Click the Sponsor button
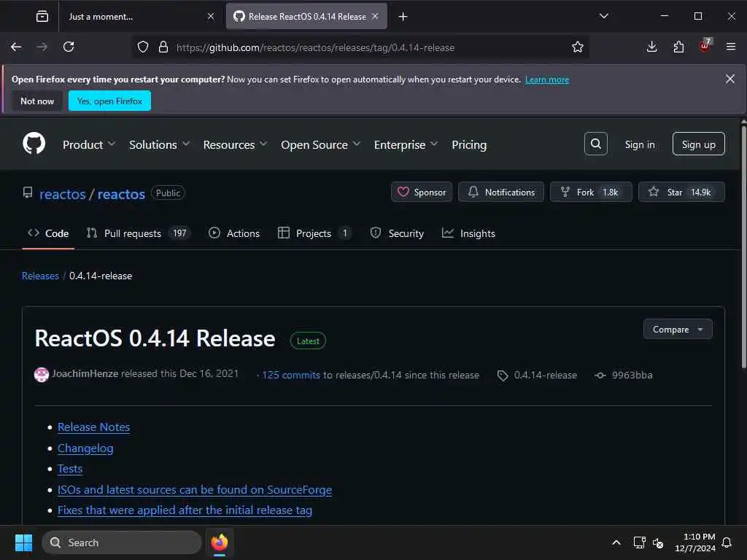This screenshot has height=560, width=747. point(422,192)
